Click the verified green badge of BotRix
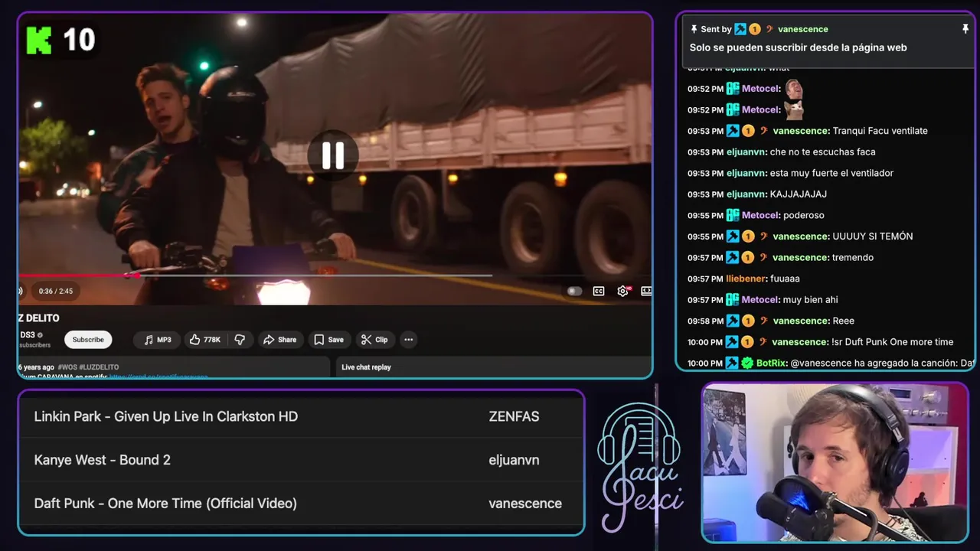980x551 pixels. [747, 364]
